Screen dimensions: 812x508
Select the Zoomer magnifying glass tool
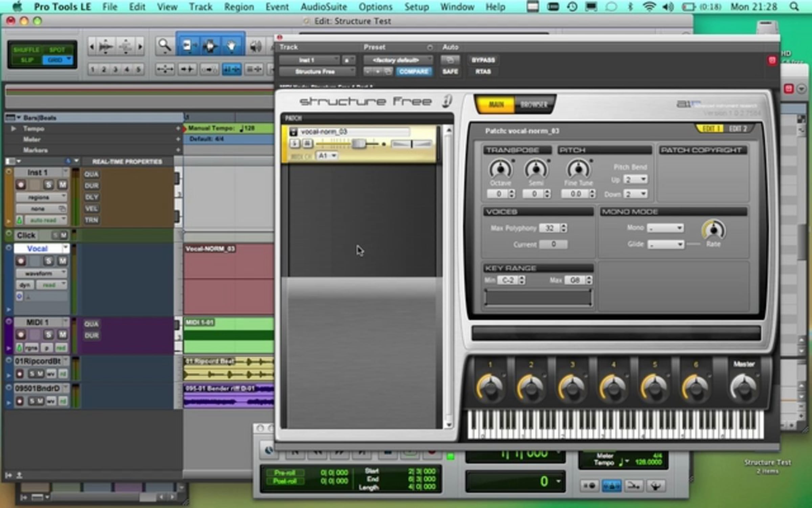click(x=164, y=45)
